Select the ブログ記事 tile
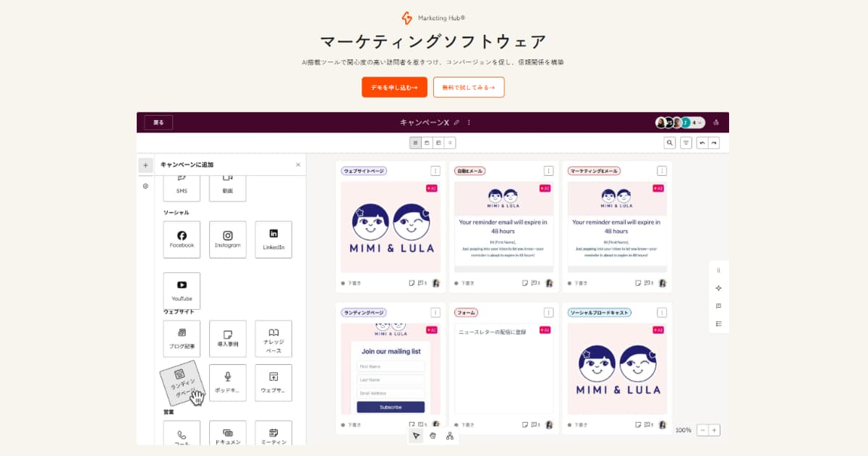868x456 pixels. point(182,339)
